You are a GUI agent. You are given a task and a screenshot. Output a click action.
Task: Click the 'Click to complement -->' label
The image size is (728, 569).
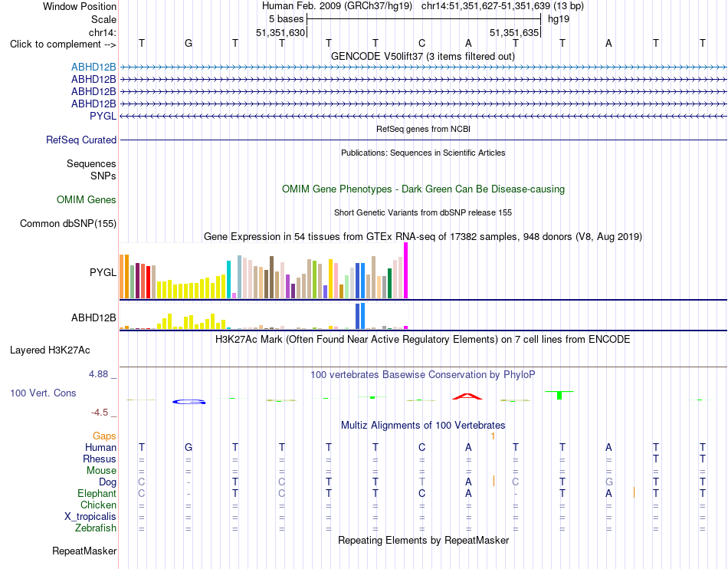(63, 44)
